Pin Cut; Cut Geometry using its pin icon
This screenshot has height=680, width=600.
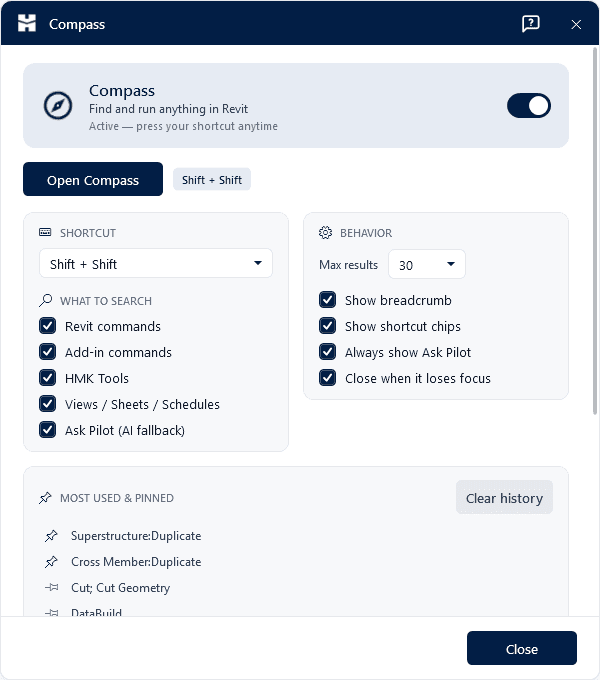(x=51, y=588)
